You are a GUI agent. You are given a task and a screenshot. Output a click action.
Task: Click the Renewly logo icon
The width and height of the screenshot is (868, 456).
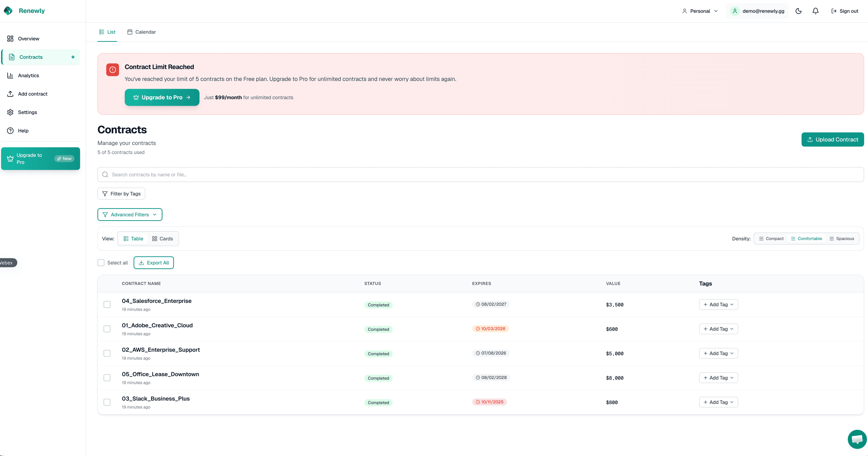click(8, 10)
